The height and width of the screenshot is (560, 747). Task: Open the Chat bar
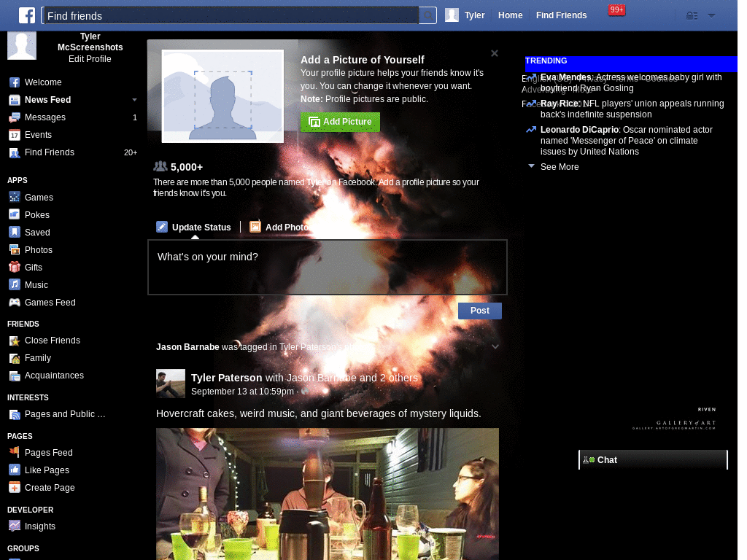pos(653,459)
